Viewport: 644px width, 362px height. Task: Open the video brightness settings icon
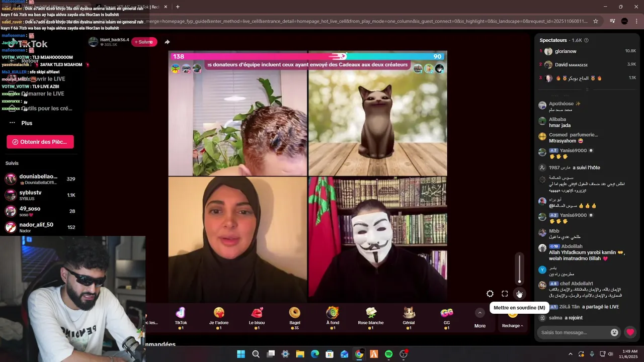(490, 294)
